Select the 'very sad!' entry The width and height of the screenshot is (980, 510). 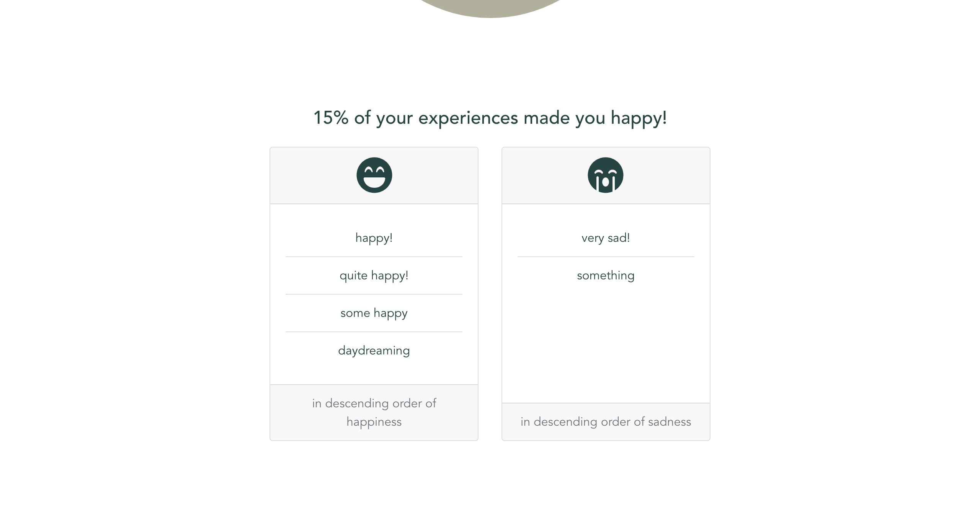[606, 238]
